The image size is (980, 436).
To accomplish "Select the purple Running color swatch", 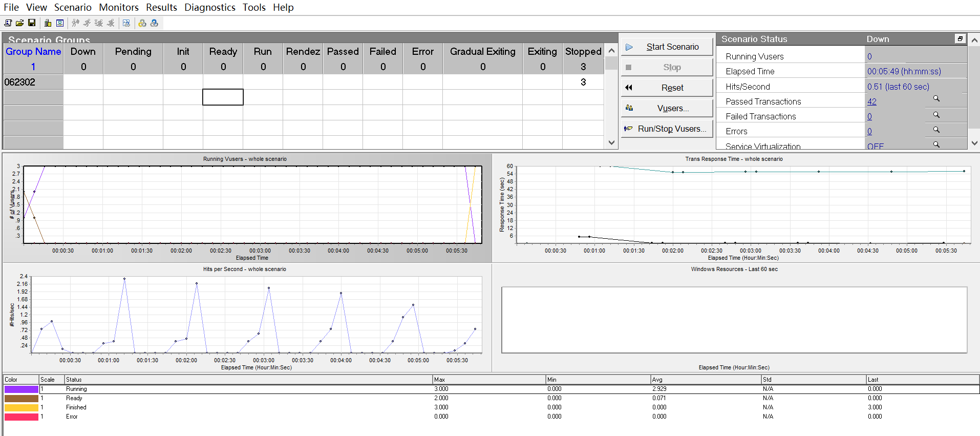I will tap(22, 389).
